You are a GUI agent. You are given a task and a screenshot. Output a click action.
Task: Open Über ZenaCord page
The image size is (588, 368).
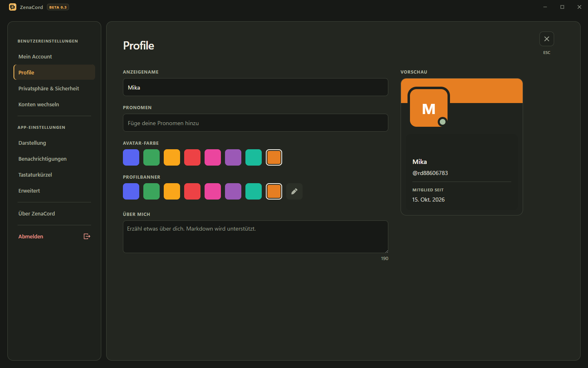tap(54, 213)
